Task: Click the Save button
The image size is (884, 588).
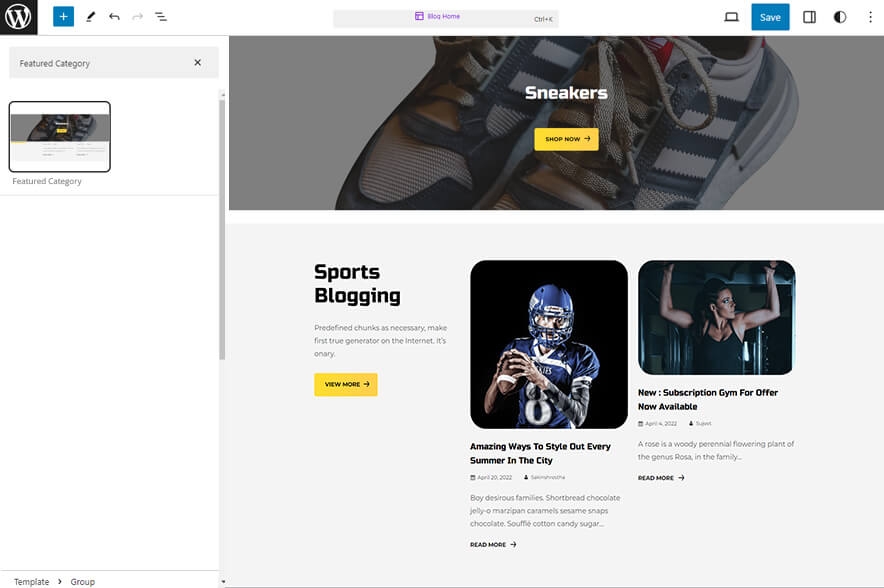Action: 770,17
